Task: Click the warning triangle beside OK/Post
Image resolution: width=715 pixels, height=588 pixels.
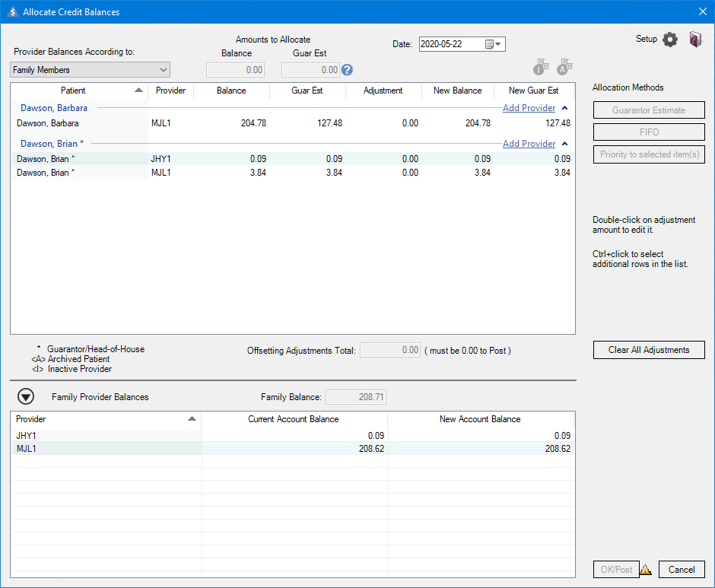Action: click(646, 570)
